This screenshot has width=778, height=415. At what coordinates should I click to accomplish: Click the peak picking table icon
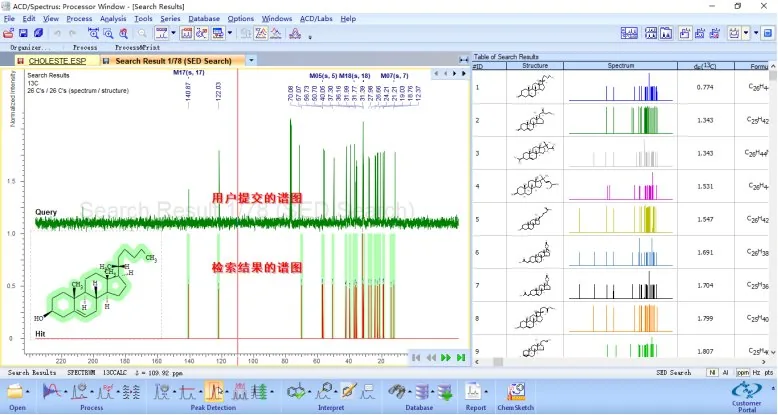coord(187,33)
